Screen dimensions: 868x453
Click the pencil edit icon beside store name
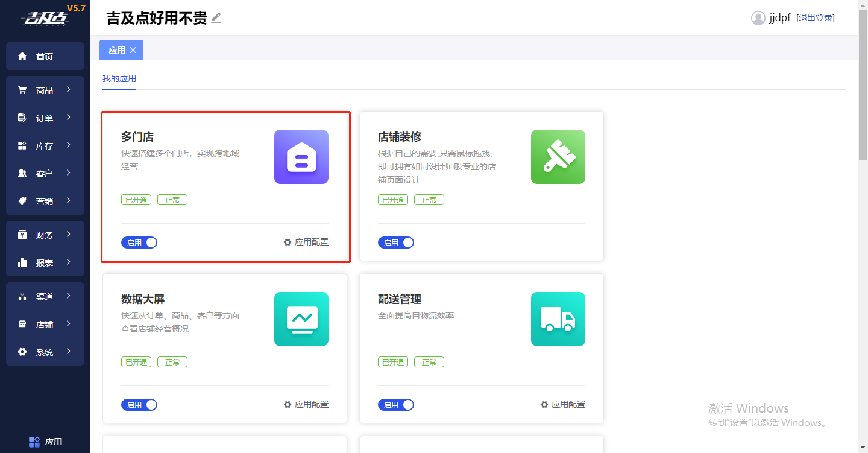(x=216, y=18)
